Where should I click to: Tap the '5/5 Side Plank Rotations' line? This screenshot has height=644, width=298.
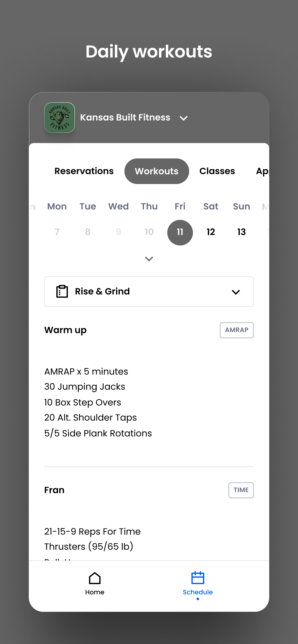click(x=98, y=433)
